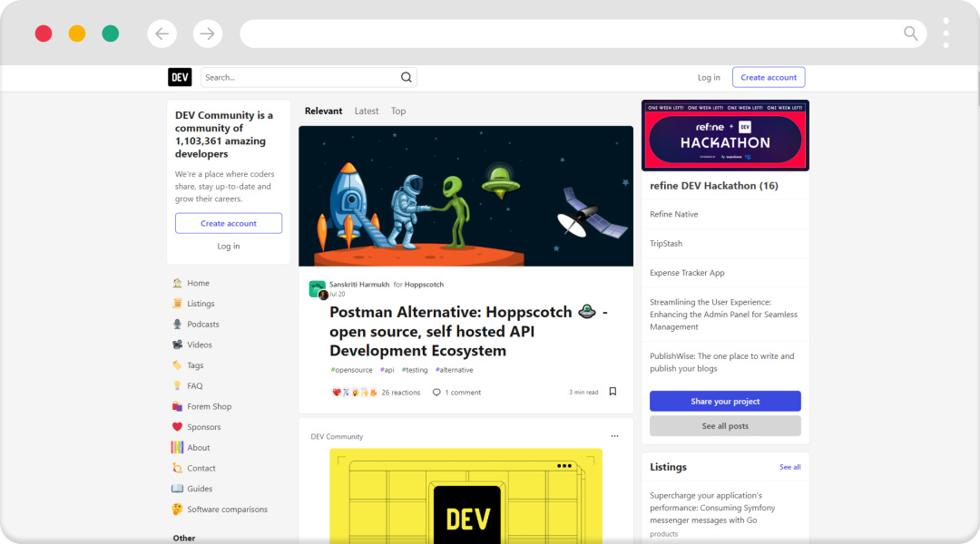Open the Expense Tracker App post

[687, 273]
